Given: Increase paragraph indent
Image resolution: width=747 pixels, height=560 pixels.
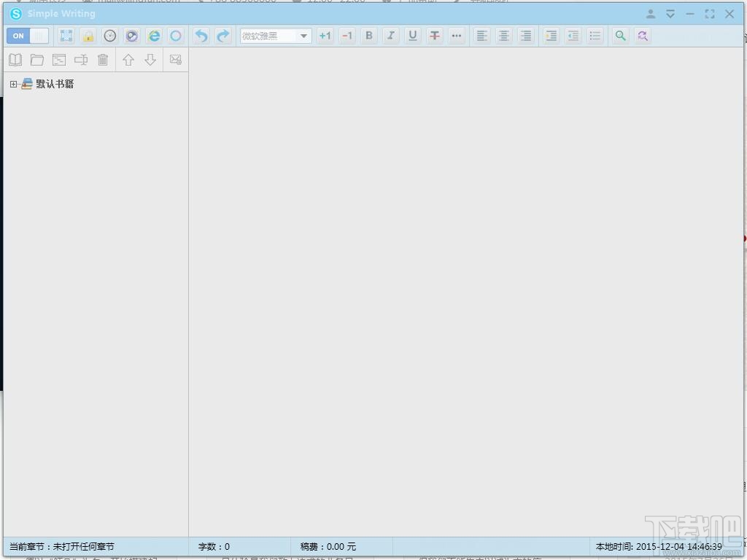Looking at the screenshot, I should coord(551,36).
